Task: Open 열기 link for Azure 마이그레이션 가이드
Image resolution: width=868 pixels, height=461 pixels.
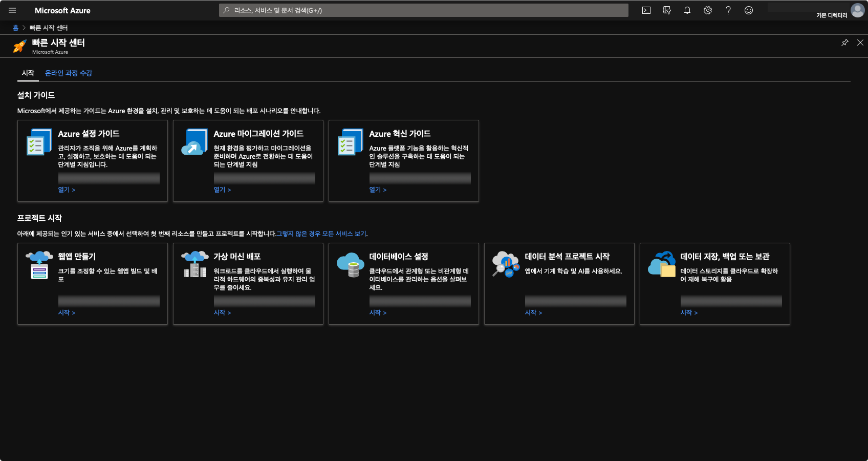Action: pos(222,190)
